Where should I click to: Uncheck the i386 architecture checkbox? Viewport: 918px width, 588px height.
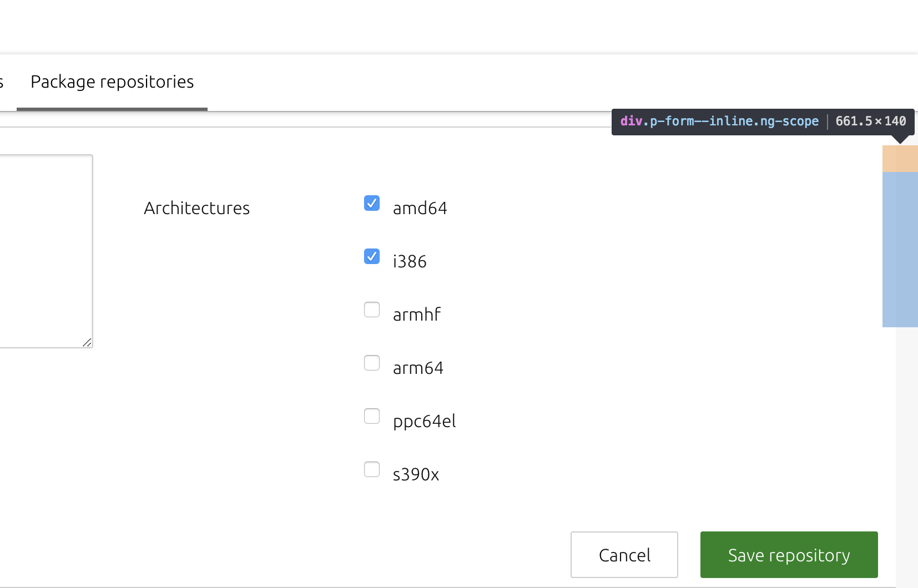coord(372,256)
